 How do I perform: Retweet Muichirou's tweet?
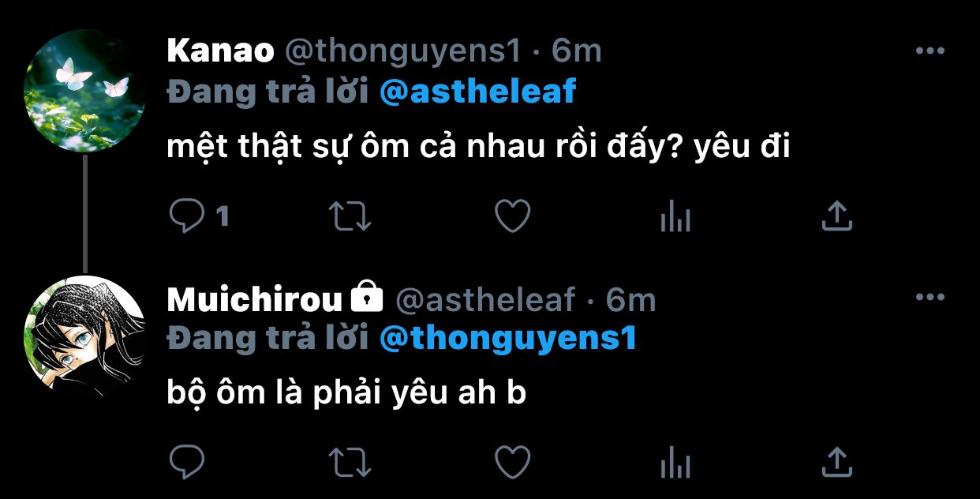click(349, 462)
